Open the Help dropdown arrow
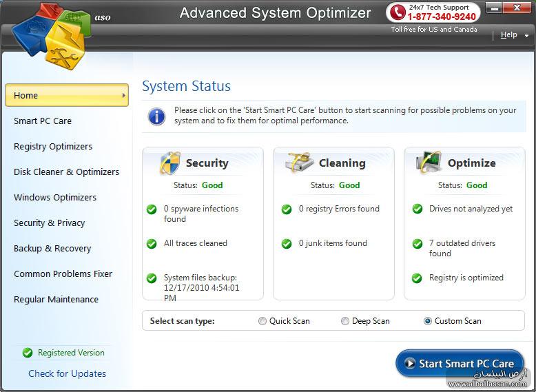Screen dimensions: 536x392 527,35
